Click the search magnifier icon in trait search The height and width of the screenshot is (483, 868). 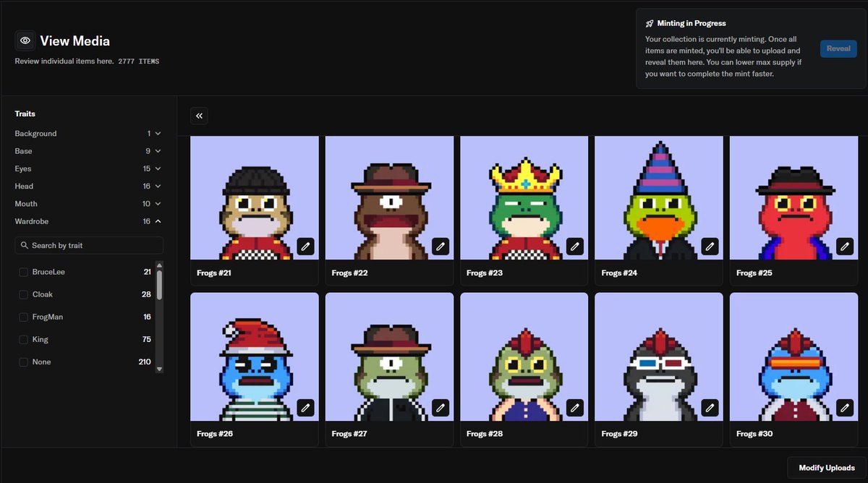(x=25, y=246)
